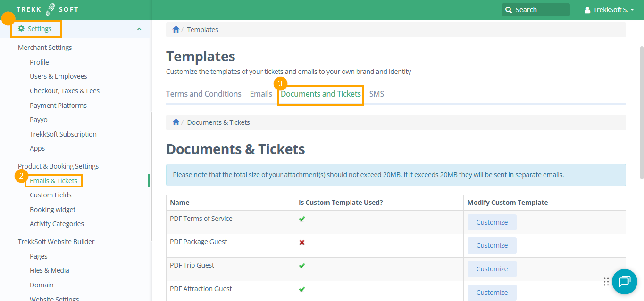644x301 pixels.
Task: Click the magnifier icon in search box
Action: [x=509, y=10]
